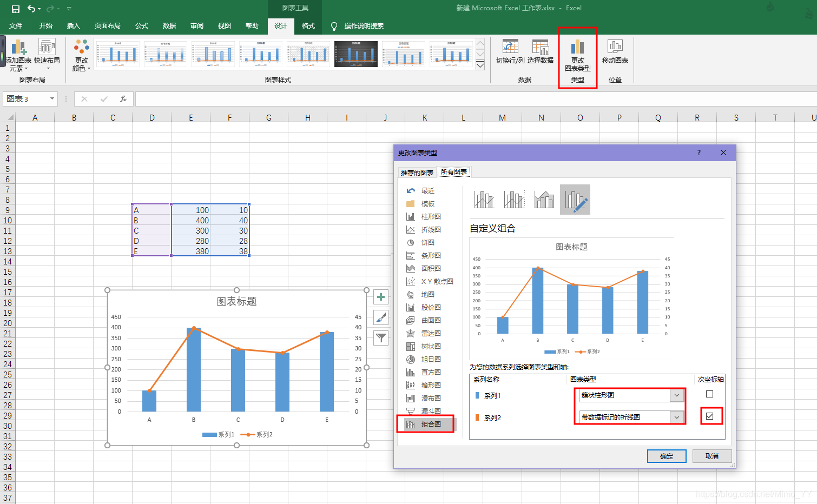The height and width of the screenshot is (504, 817).
Task: Click chart title 图表标题 in worksheet chart
Action: pyautogui.click(x=236, y=302)
